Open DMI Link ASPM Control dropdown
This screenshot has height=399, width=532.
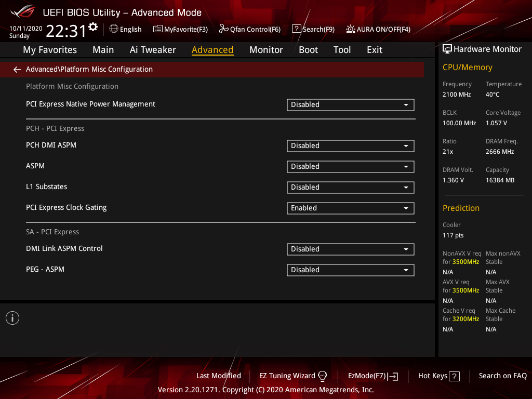tap(351, 249)
